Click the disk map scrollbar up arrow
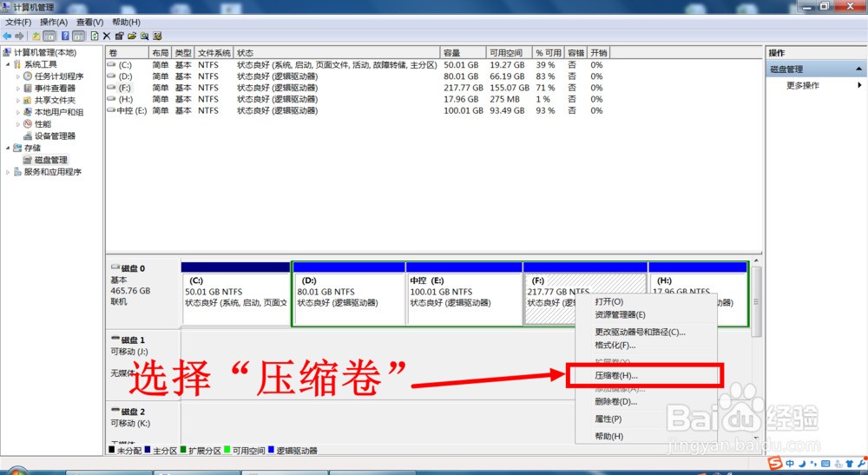Screen dimensions: 868x475 point(756,261)
